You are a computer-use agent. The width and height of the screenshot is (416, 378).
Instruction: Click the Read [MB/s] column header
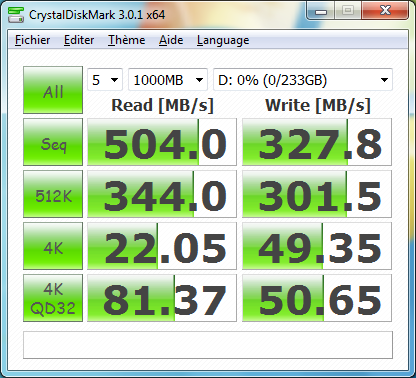tap(162, 106)
